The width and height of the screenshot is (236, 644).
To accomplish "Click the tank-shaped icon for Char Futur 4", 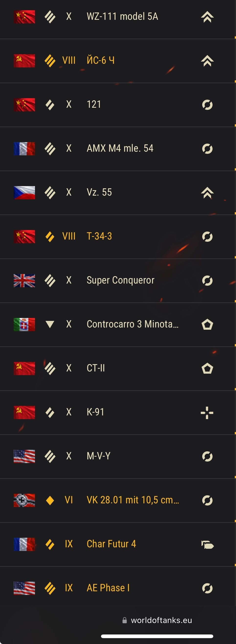I will [x=207, y=544].
